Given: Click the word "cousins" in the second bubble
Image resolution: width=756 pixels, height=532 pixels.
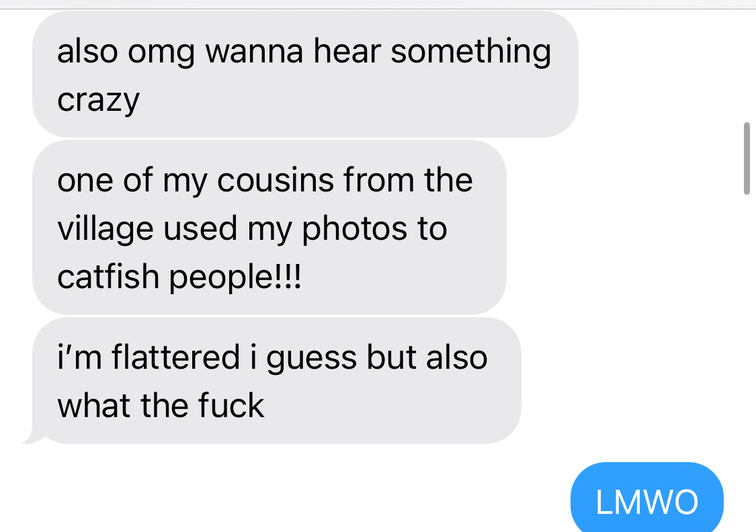Looking at the screenshot, I should click(276, 180).
